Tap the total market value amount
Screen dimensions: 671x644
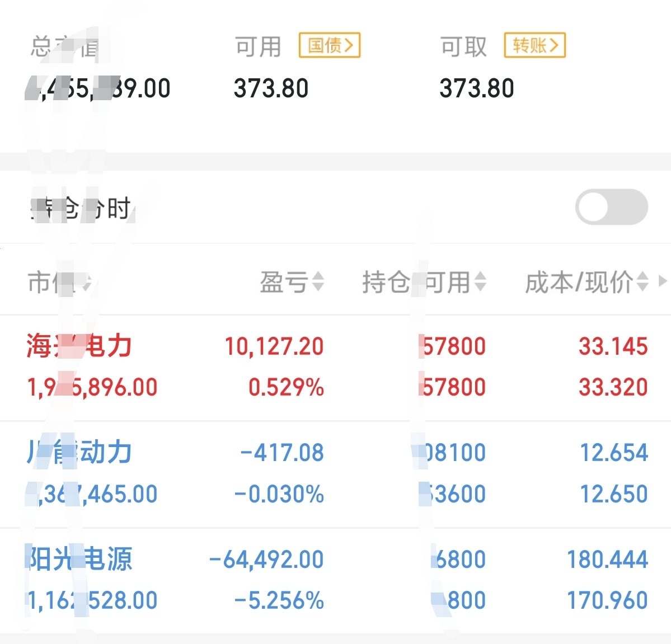(x=98, y=88)
